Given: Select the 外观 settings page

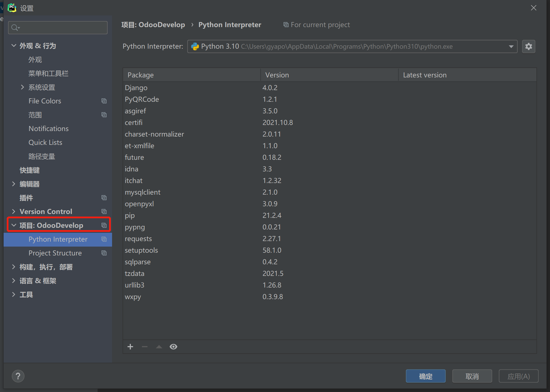Looking at the screenshot, I should point(35,60).
